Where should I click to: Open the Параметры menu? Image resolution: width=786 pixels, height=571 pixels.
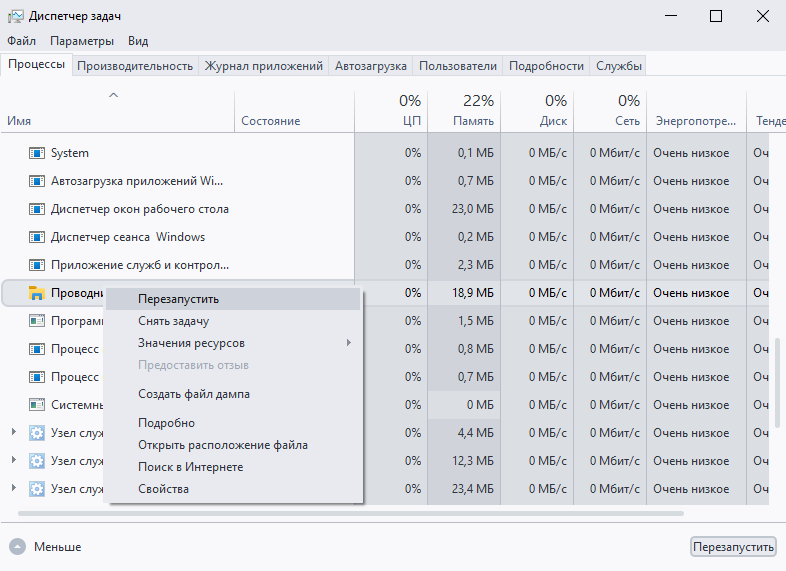pos(82,41)
